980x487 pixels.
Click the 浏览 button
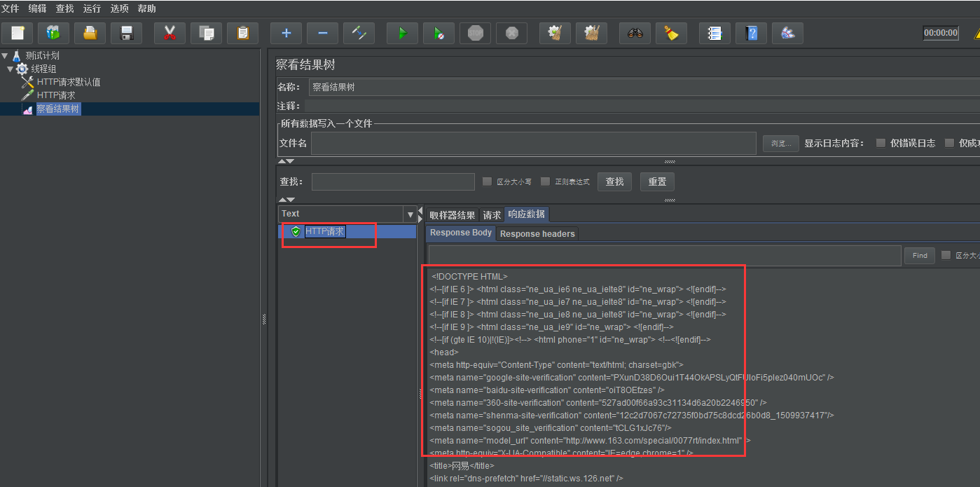click(780, 143)
